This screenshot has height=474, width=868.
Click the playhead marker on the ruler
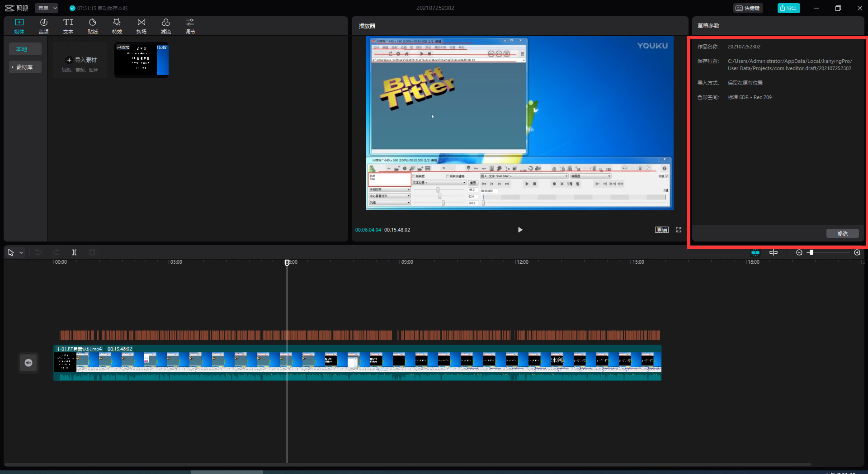(x=287, y=262)
